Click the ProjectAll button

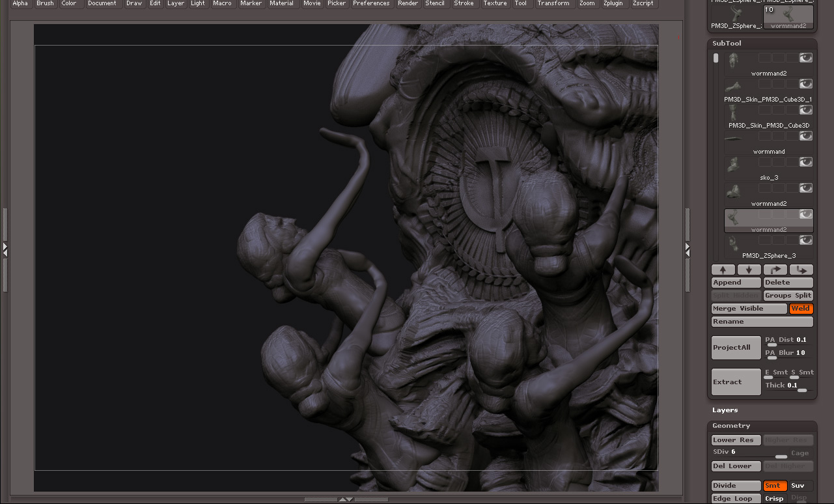click(736, 348)
